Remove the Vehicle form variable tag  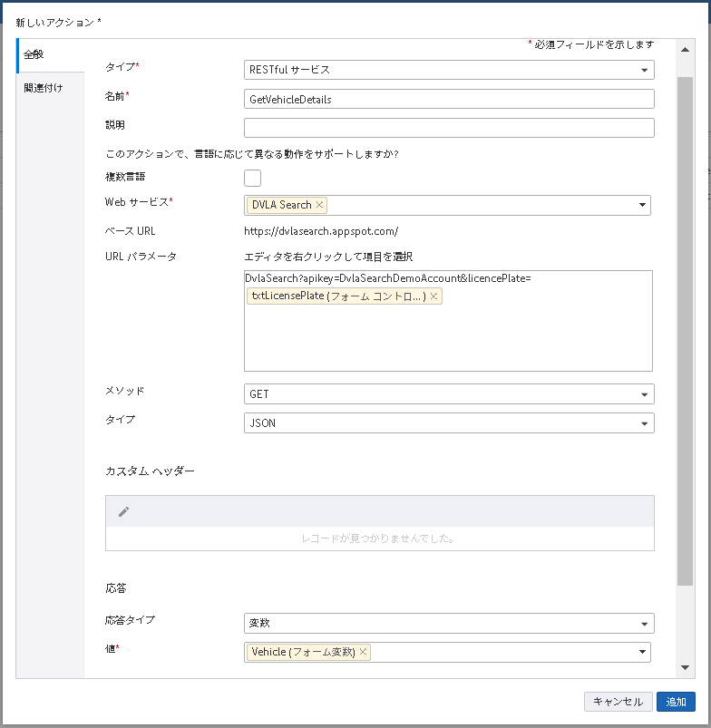(363, 652)
